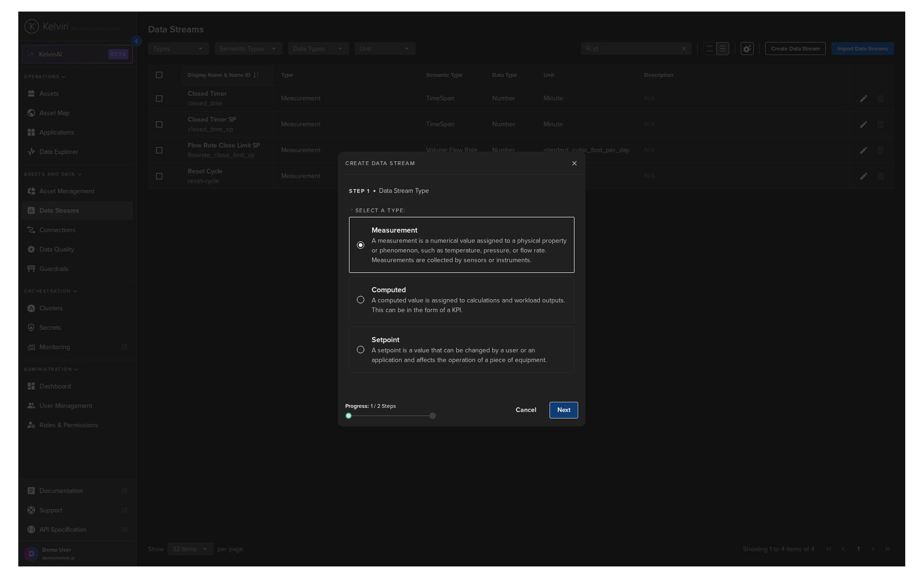Click the delete trash icon for Reset Cycle
This screenshot has height=578, width=924.
880,176
